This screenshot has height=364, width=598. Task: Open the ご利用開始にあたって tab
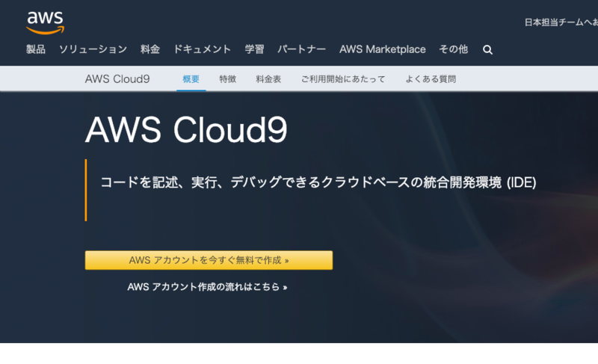coord(343,79)
